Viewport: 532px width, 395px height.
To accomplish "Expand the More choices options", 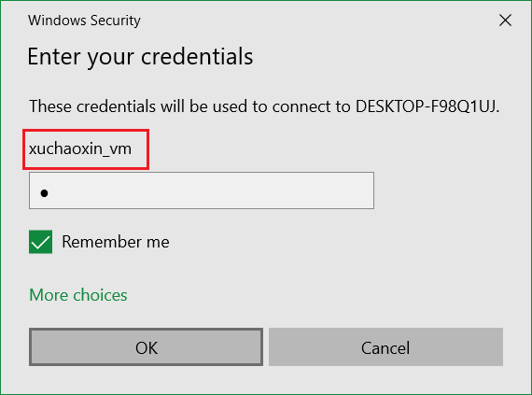I will (x=78, y=294).
